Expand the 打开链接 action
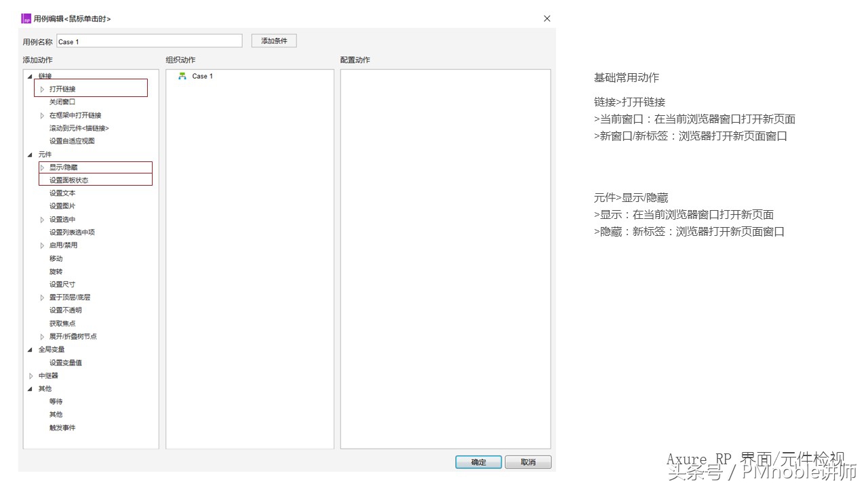This screenshot has width=868, height=488. [x=42, y=88]
